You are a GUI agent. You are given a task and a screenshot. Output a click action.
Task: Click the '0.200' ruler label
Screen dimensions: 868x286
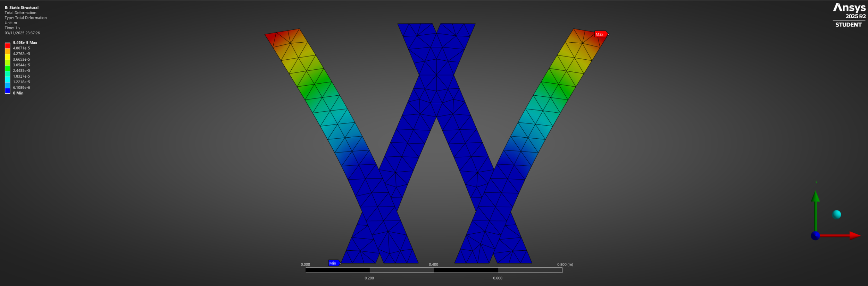369,278
